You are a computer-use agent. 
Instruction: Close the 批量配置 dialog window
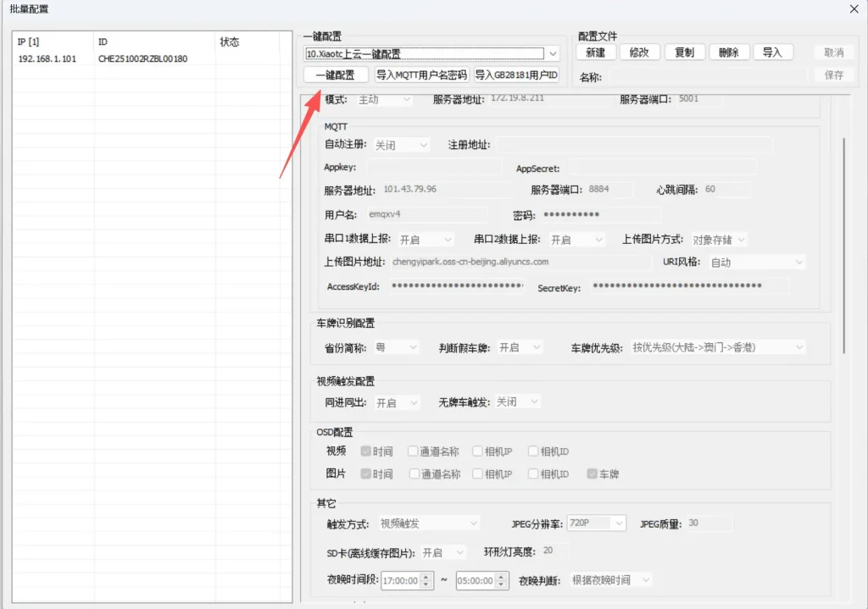pos(853,9)
